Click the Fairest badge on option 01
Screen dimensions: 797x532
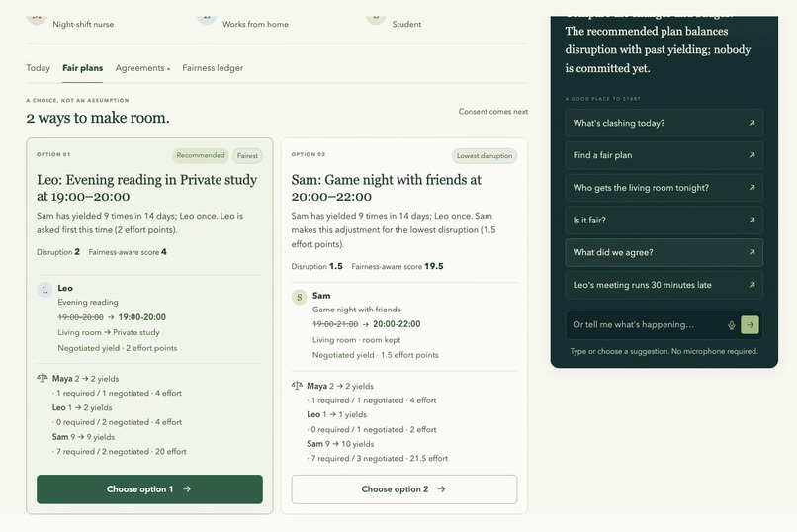247,156
